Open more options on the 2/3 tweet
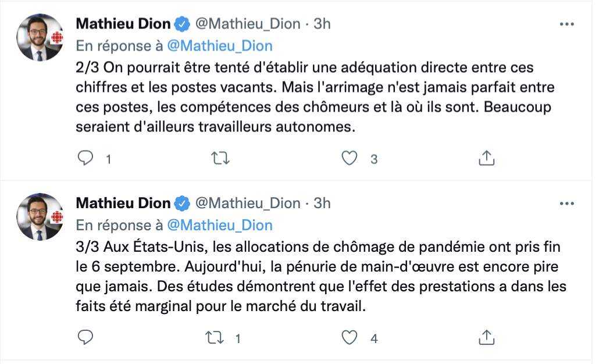The width and height of the screenshot is (599, 364). (x=566, y=24)
